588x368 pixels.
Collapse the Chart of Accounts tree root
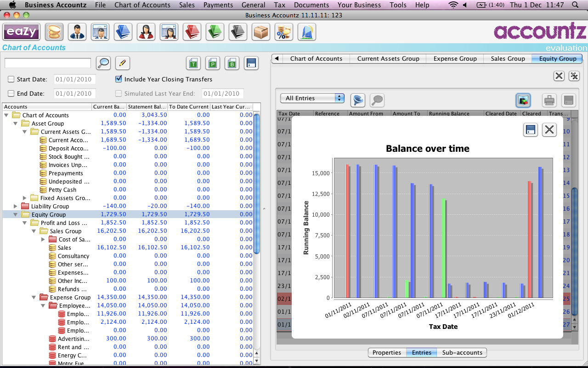[6, 115]
